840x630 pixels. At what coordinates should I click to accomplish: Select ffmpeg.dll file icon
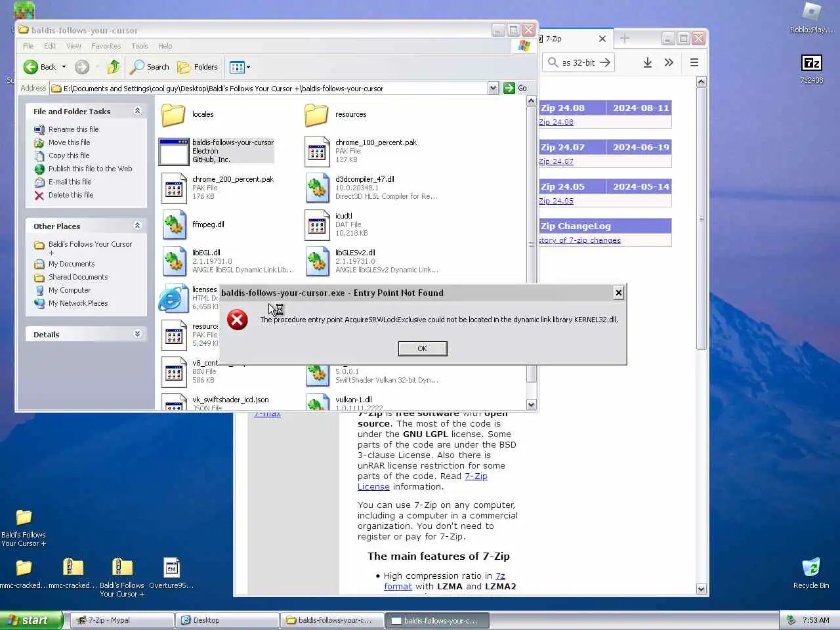pos(174,225)
